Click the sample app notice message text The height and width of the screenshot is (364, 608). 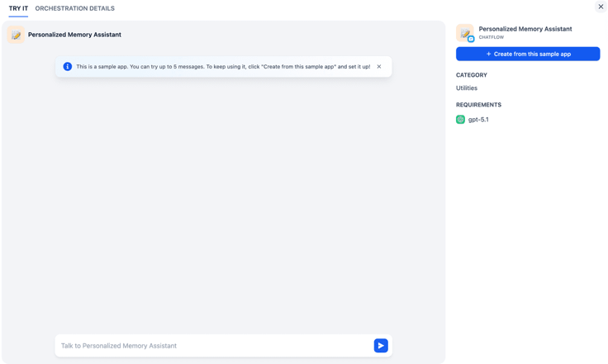(223, 67)
